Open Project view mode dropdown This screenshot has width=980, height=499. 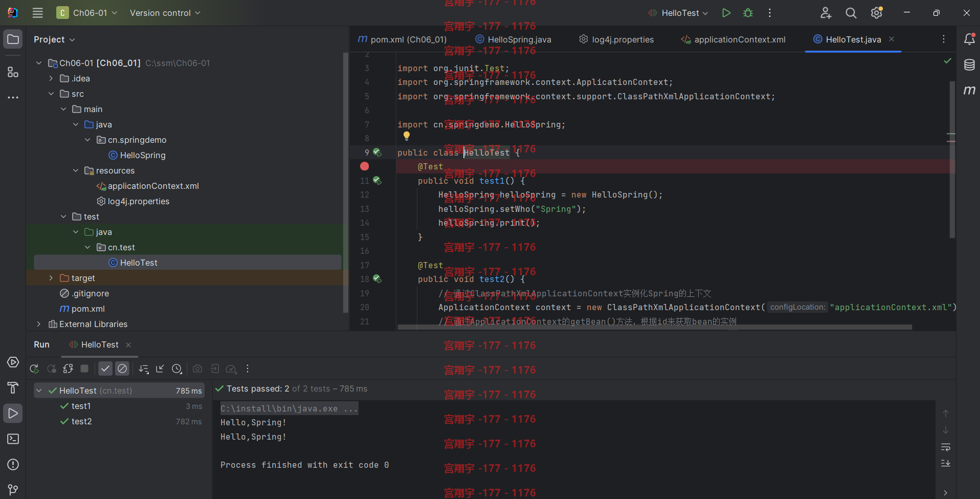coord(54,39)
